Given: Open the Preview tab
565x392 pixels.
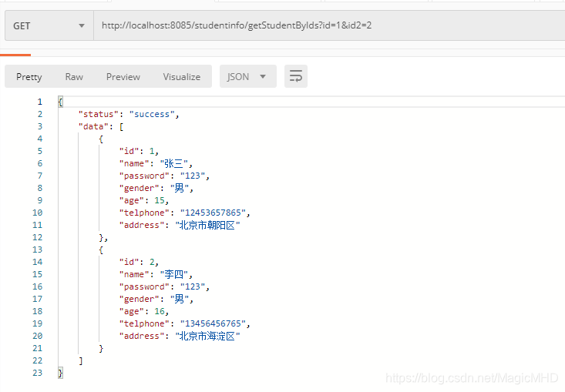Looking at the screenshot, I should [x=123, y=77].
